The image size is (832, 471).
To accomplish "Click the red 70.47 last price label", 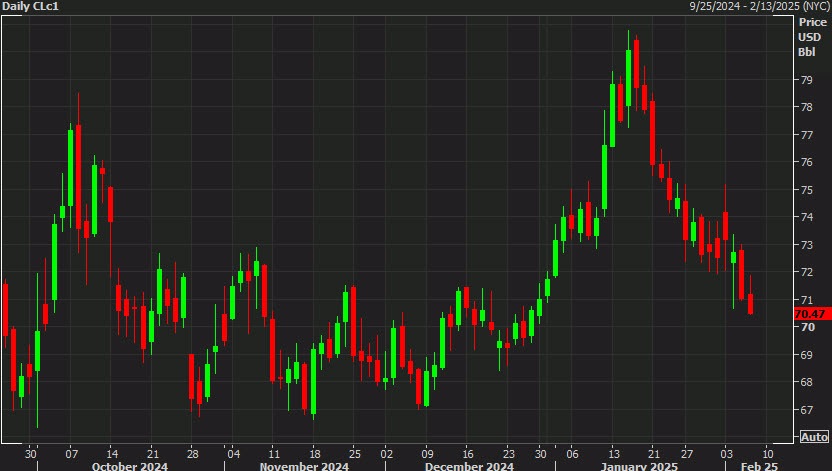I will tap(812, 313).
